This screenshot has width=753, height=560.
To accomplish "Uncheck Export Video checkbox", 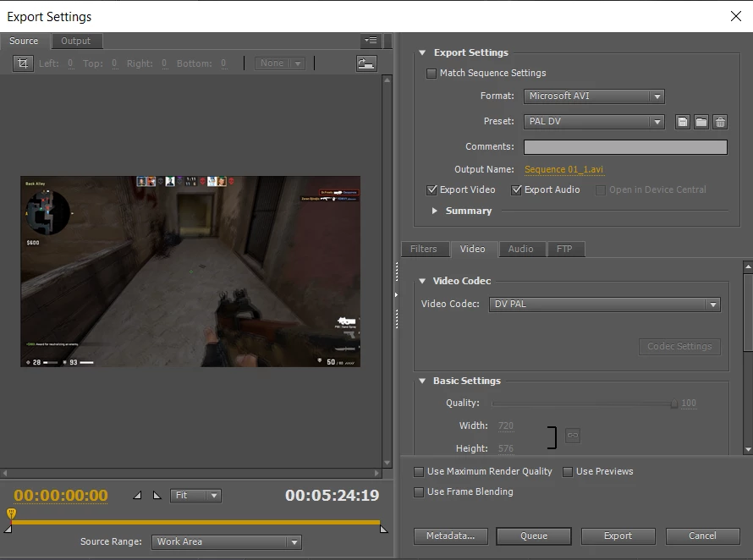I will pos(431,190).
